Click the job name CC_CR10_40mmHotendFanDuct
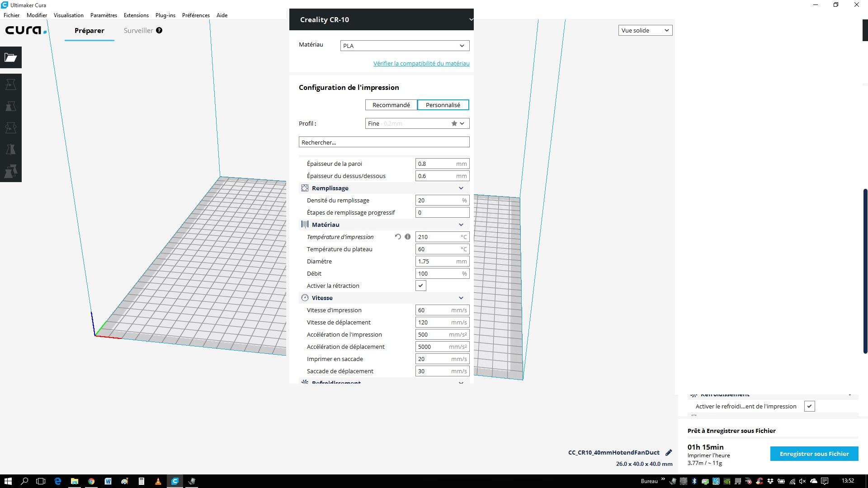Image resolution: width=868 pixels, height=488 pixels. pyautogui.click(x=614, y=452)
